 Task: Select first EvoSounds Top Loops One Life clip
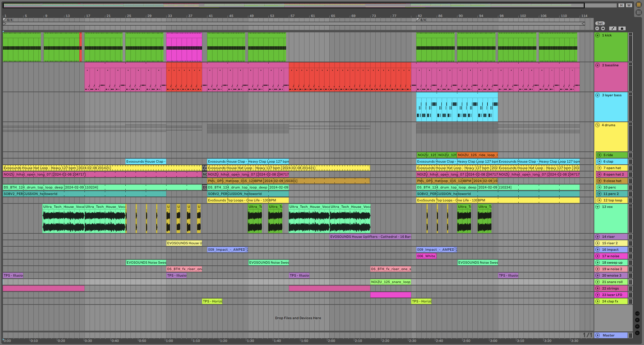click(x=248, y=200)
